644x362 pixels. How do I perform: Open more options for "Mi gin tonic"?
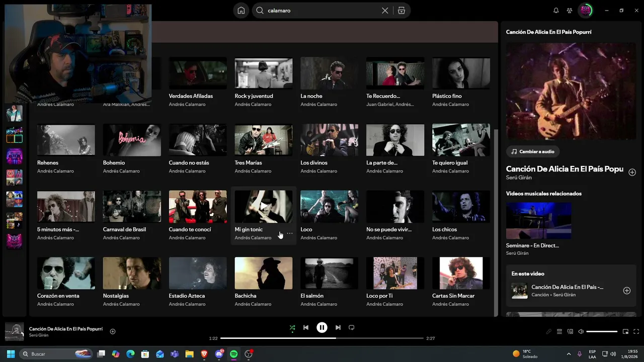289,233
